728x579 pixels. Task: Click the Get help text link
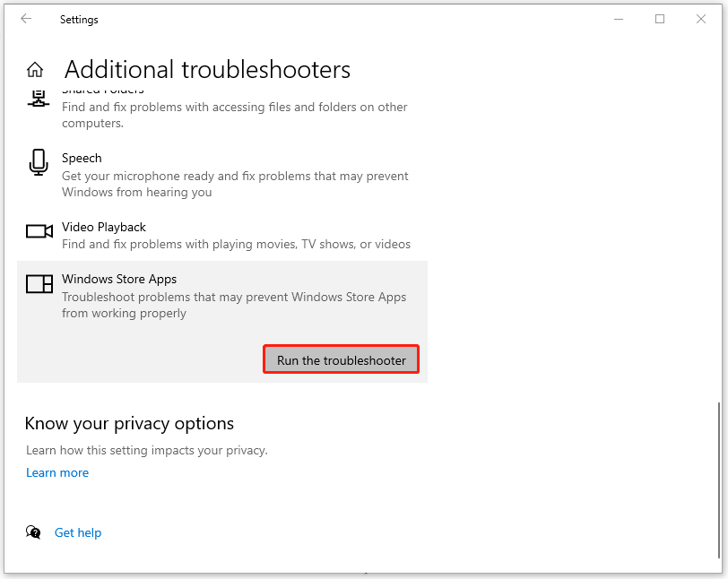(x=78, y=532)
